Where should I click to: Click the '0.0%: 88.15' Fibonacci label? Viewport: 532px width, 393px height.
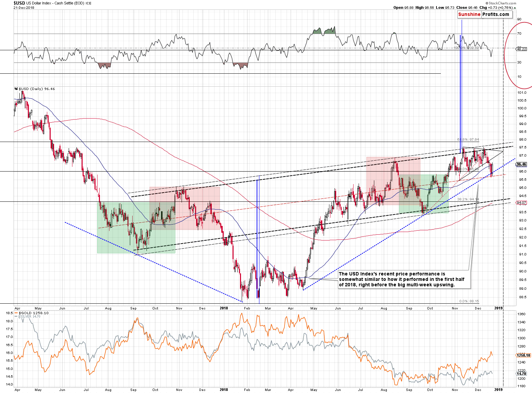pos(469,301)
